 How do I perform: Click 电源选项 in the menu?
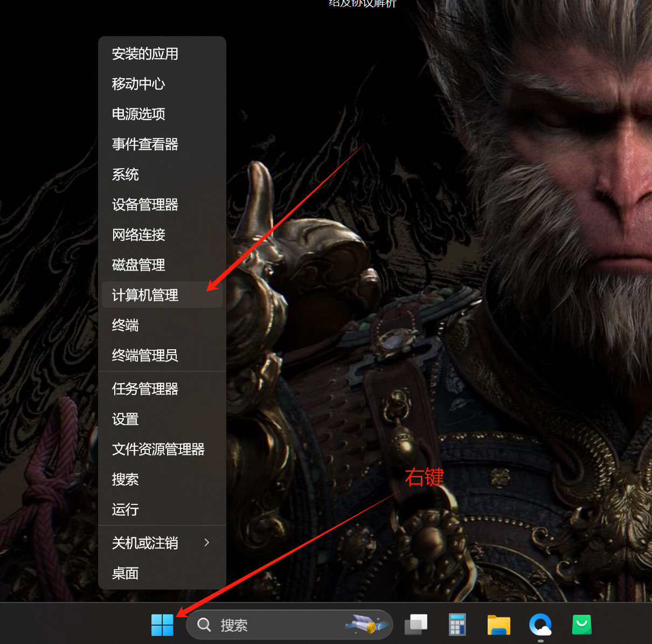pyautogui.click(x=138, y=114)
